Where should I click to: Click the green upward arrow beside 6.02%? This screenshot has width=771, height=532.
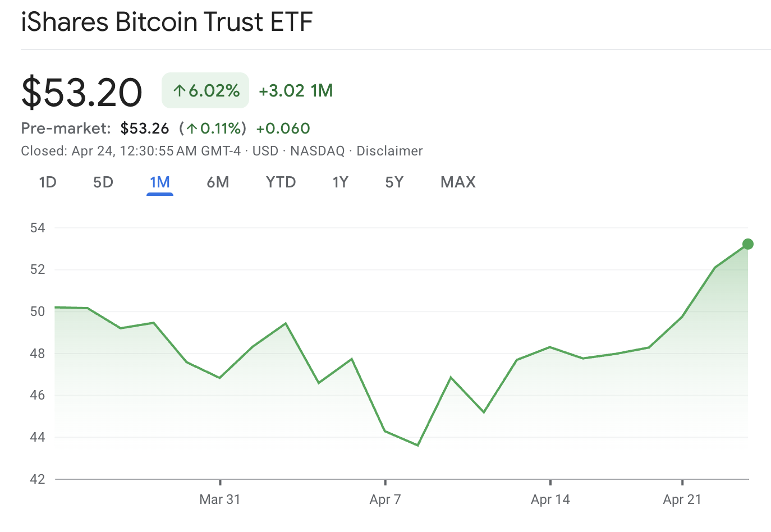(178, 90)
